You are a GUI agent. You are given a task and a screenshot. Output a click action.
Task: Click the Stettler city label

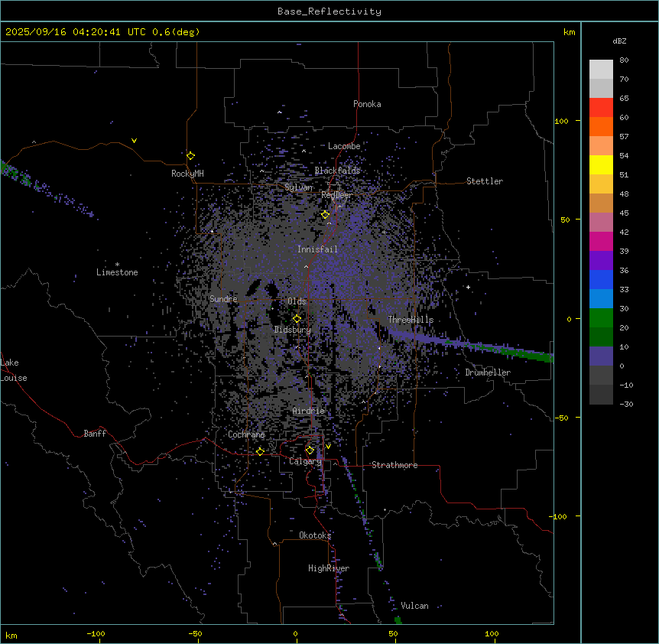[484, 181]
